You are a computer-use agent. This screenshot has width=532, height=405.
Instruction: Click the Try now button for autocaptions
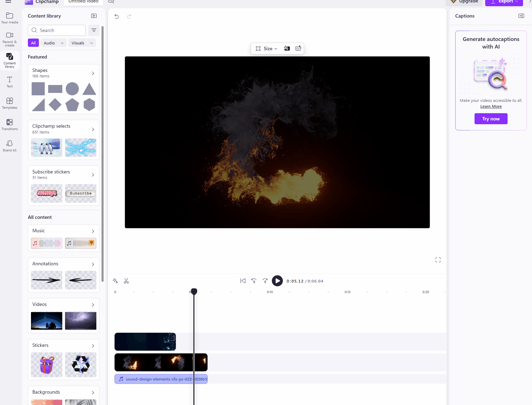pos(491,119)
